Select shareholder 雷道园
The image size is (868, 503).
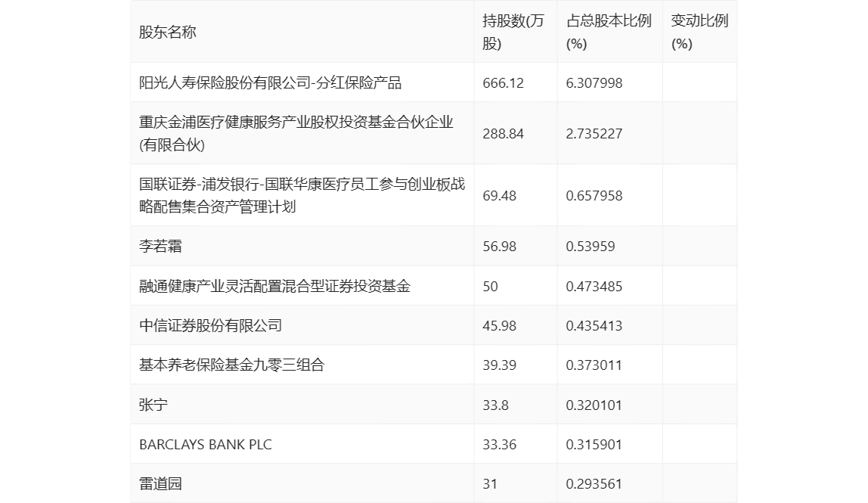(160, 483)
